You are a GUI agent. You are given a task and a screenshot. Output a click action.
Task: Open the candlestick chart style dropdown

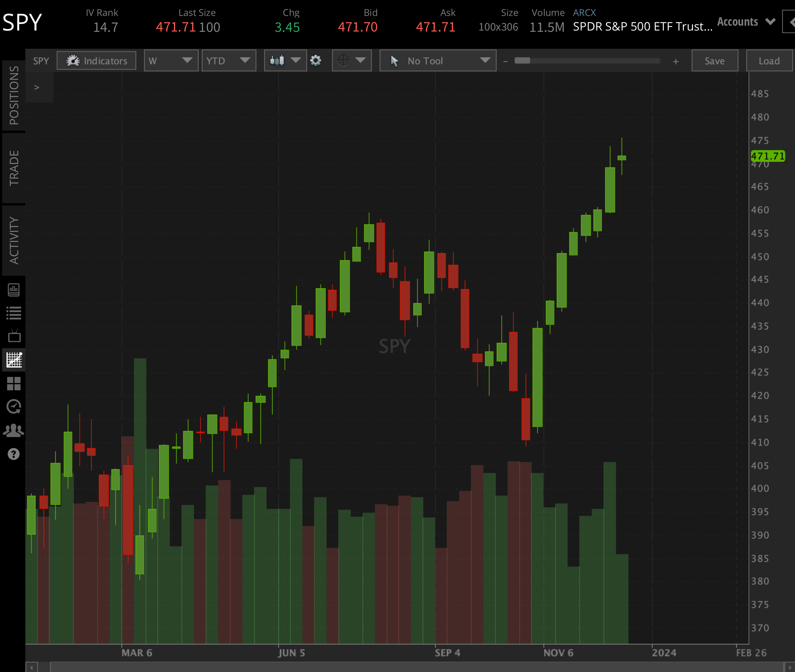pyautogui.click(x=285, y=60)
